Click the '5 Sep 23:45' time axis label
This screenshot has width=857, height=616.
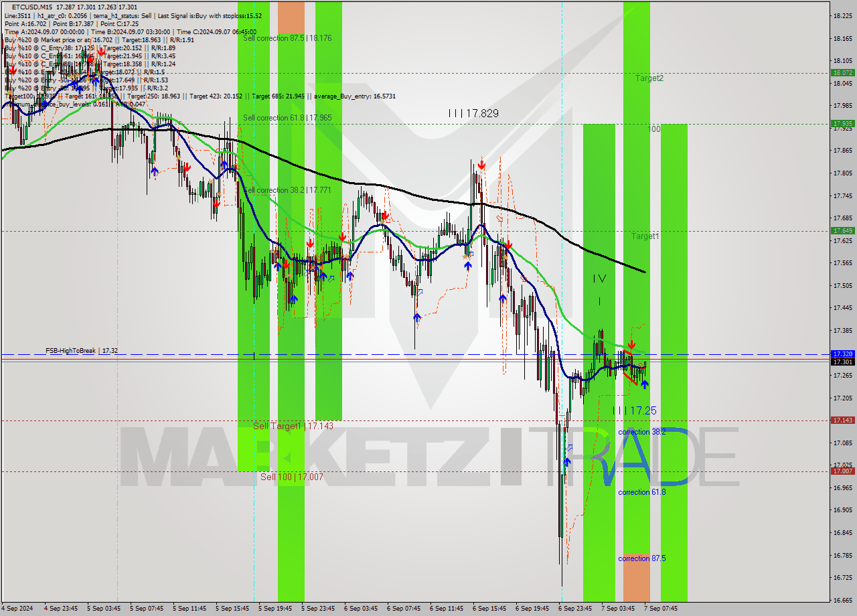[318, 609]
